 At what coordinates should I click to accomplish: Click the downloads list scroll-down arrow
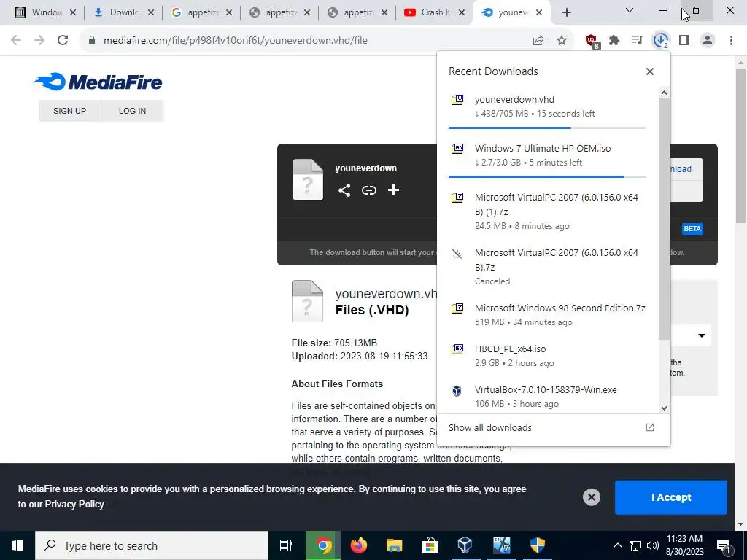coord(664,408)
